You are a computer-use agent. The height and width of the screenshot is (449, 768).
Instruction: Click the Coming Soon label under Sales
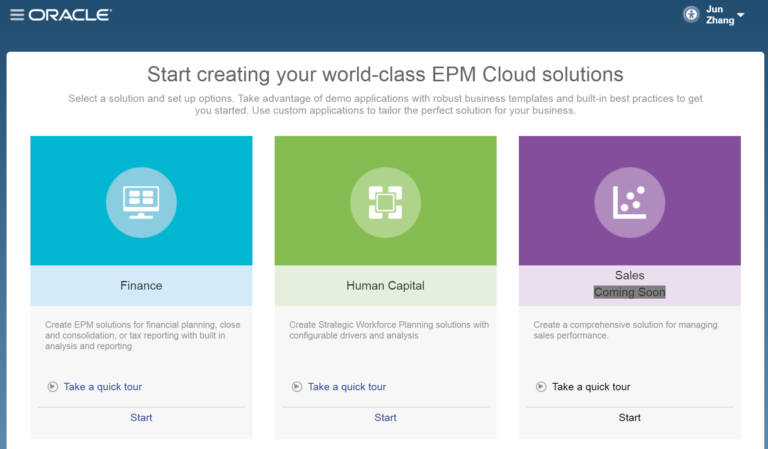[x=629, y=292]
